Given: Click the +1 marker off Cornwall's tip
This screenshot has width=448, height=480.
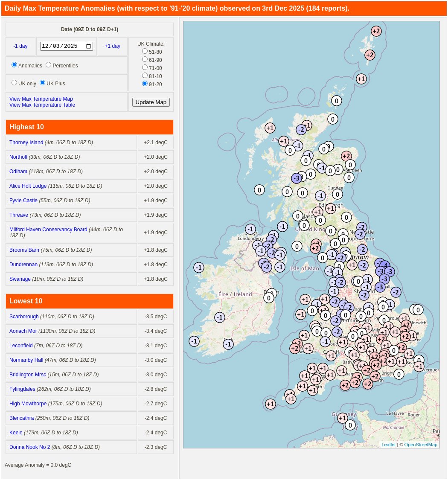Looking at the screenshot, I should (x=270, y=404).
